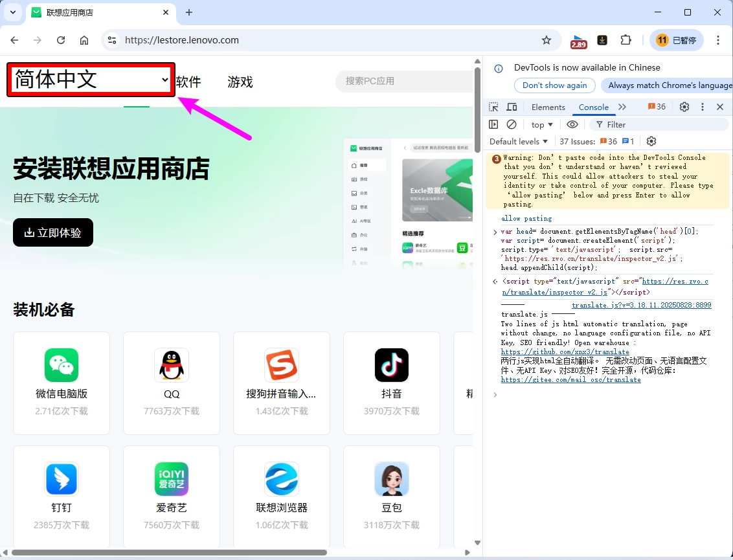Open the QQ penguin app icon
The image size is (733, 560).
pyautogui.click(x=172, y=364)
